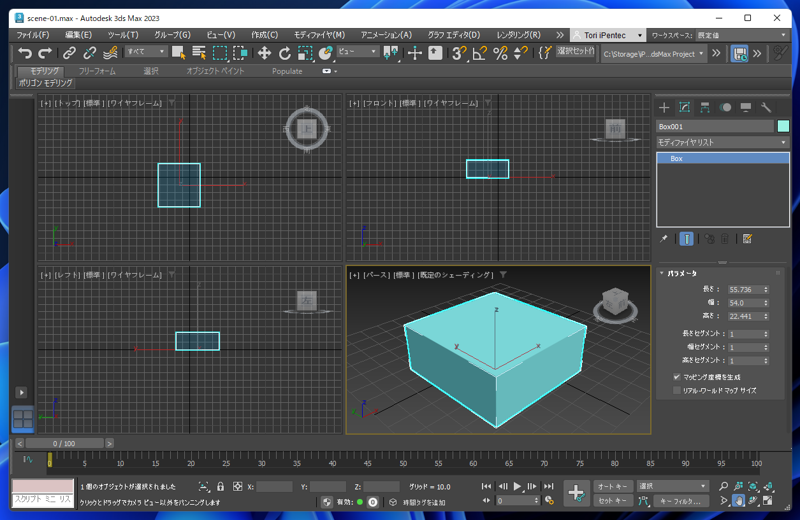Click the Undo arrow in the main toolbar
The height and width of the screenshot is (520, 800).
point(24,53)
